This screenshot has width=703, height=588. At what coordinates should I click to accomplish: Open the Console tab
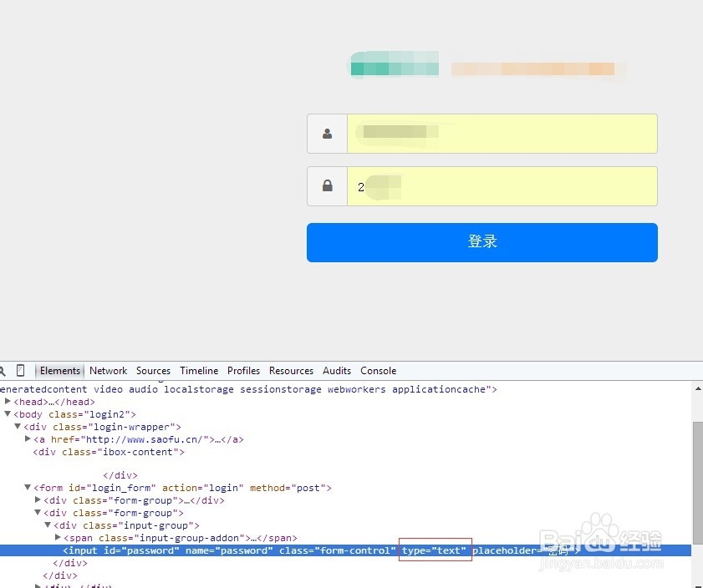coord(379,371)
